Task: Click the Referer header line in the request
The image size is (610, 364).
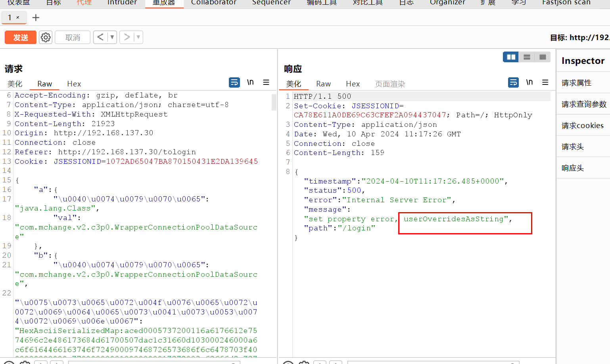Action: (105, 152)
